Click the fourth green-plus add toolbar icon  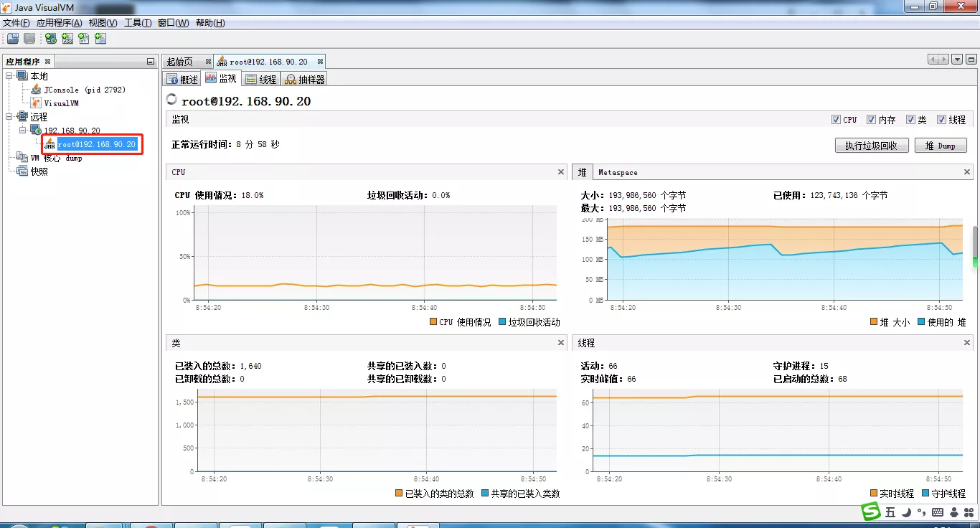click(100, 39)
